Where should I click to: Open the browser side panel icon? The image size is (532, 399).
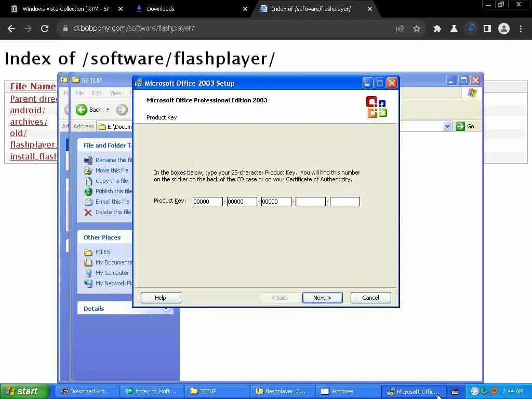tap(487, 29)
